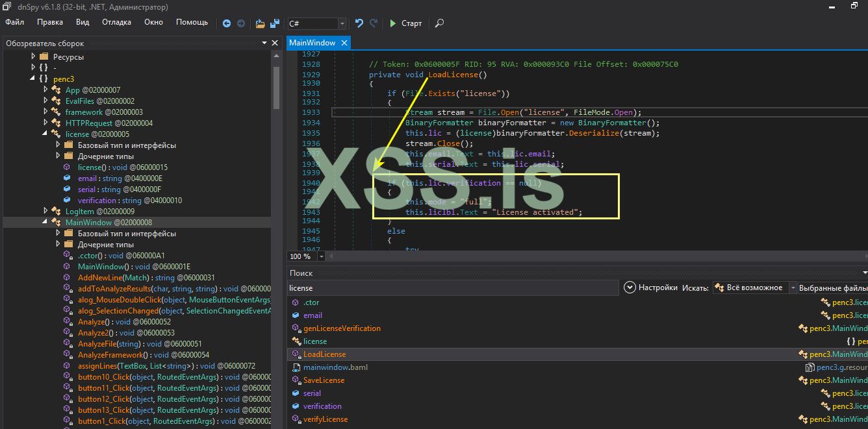This screenshot has height=429, width=868.
Task: Click the undo icon in toolbar
Action: tap(359, 23)
